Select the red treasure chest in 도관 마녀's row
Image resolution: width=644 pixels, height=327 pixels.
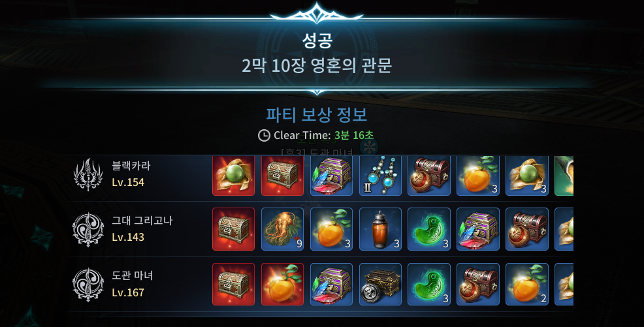(x=233, y=285)
